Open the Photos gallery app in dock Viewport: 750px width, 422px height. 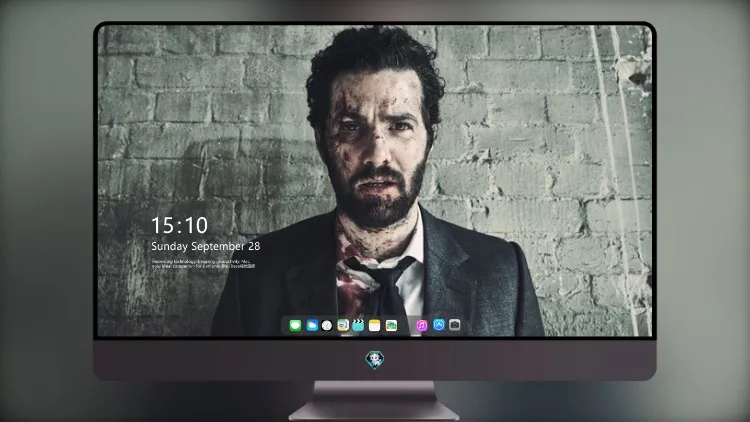pos(391,326)
